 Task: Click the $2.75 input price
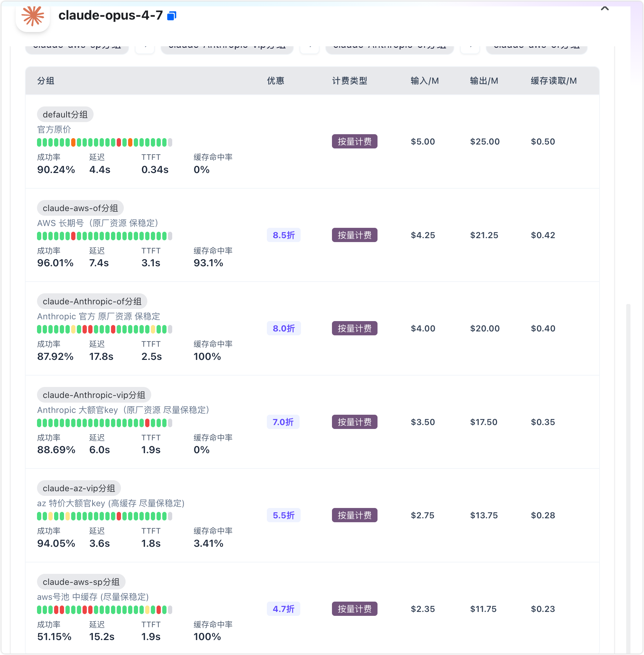point(422,515)
